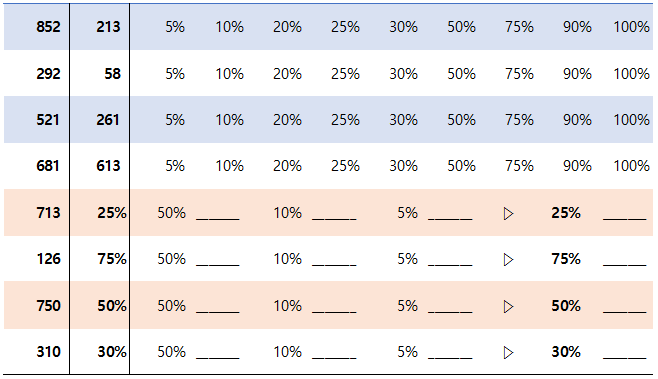The height and width of the screenshot is (379, 658).
Task: Click the blank after bold 25% in the 713 row
Action: point(624,214)
